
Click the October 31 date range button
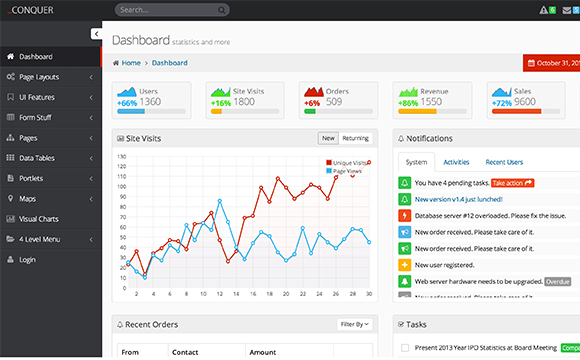click(x=552, y=63)
